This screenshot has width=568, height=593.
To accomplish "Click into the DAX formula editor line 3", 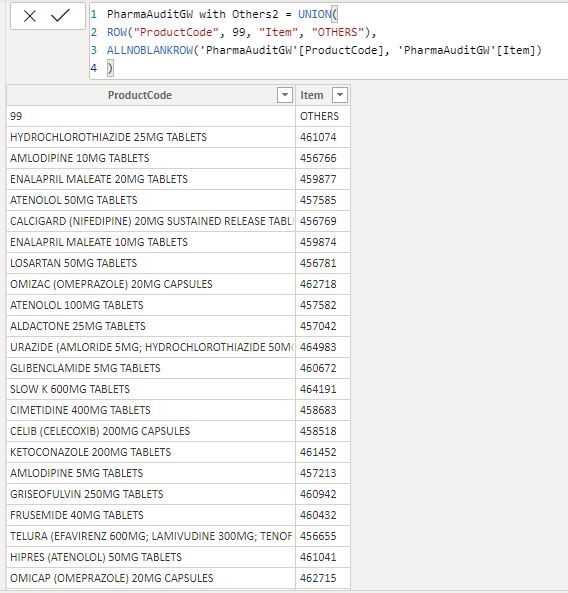I will (324, 50).
